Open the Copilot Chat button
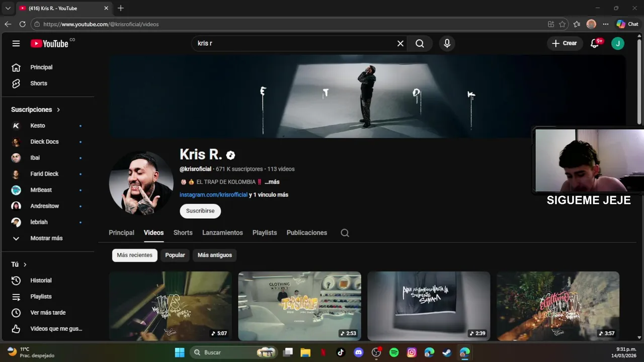Screen dimensions: 644x362 [627, 24]
